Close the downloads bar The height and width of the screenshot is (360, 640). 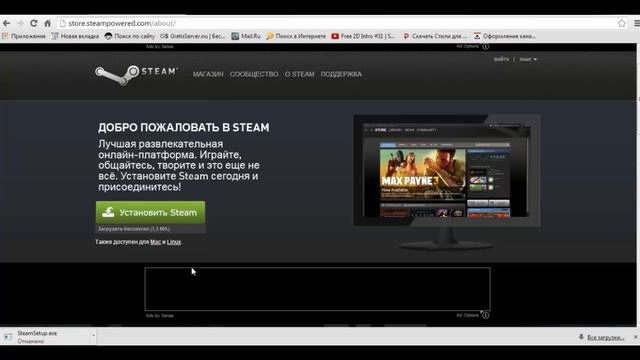pos(635,337)
